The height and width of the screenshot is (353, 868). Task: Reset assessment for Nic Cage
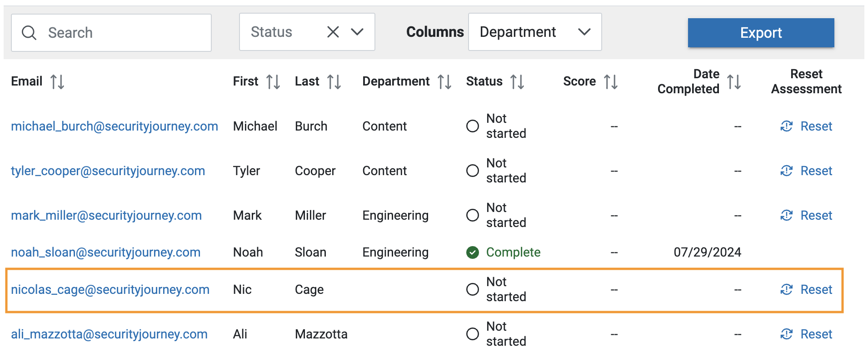807,290
